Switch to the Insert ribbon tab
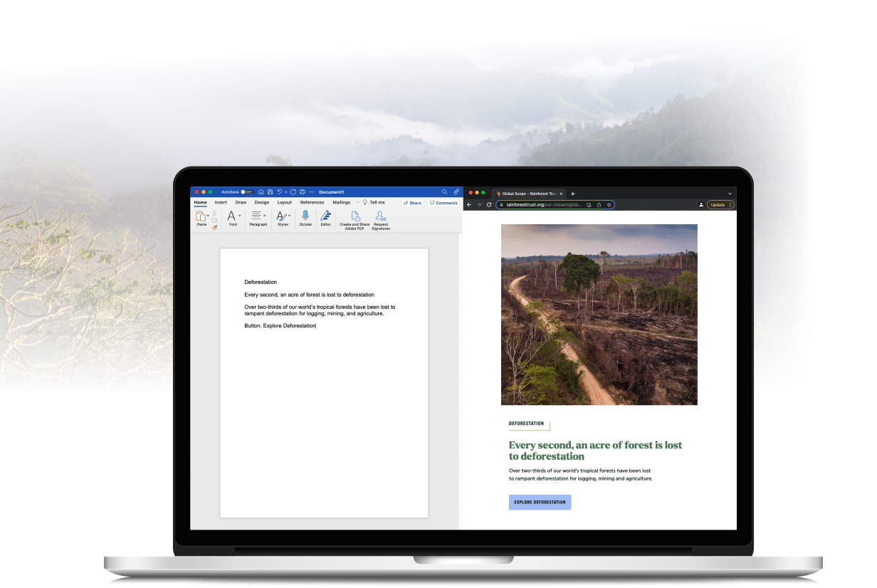This screenshot has height=588, width=877. pos(221,203)
